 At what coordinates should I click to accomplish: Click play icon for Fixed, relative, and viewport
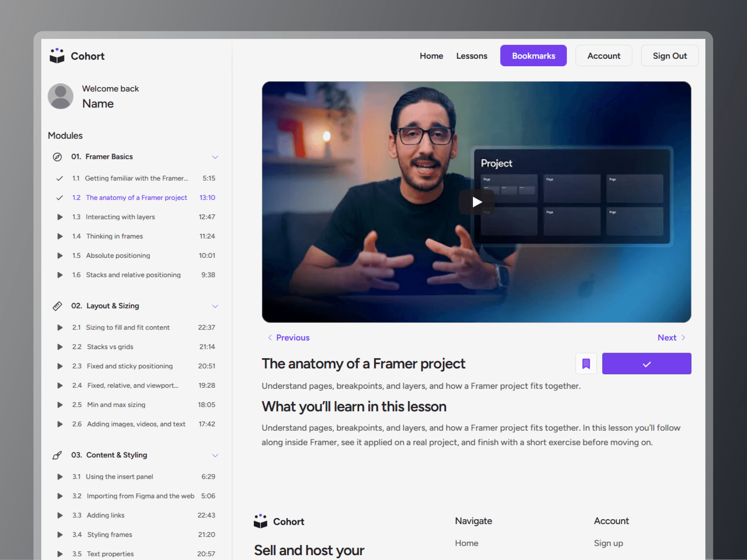[x=60, y=385]
